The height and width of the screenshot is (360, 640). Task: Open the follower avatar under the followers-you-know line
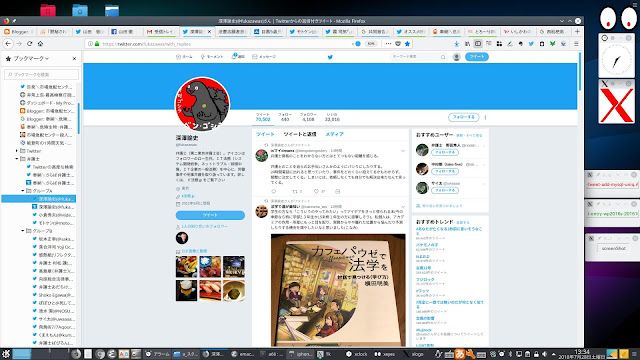[x=182, y=237]
